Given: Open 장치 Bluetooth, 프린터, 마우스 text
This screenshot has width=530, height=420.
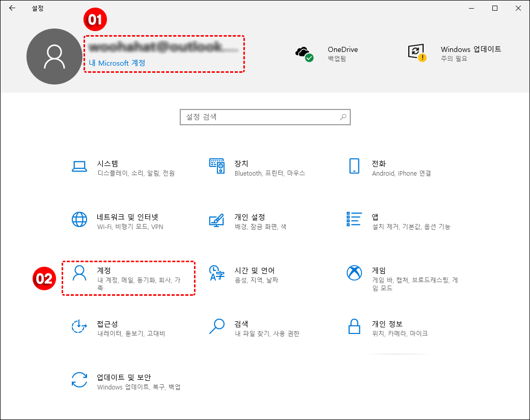Looking at the screenshot, I should (270, 173).
